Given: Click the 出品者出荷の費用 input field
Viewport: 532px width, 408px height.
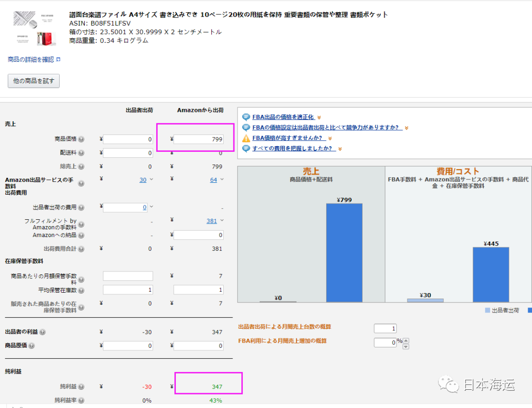Looking at the screenshot, I should point(126,207).
